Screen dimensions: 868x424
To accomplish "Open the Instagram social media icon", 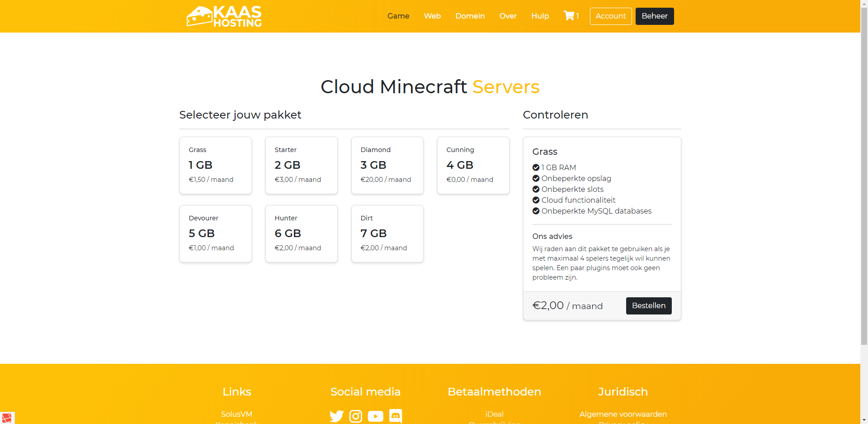I will pos(356,416).
